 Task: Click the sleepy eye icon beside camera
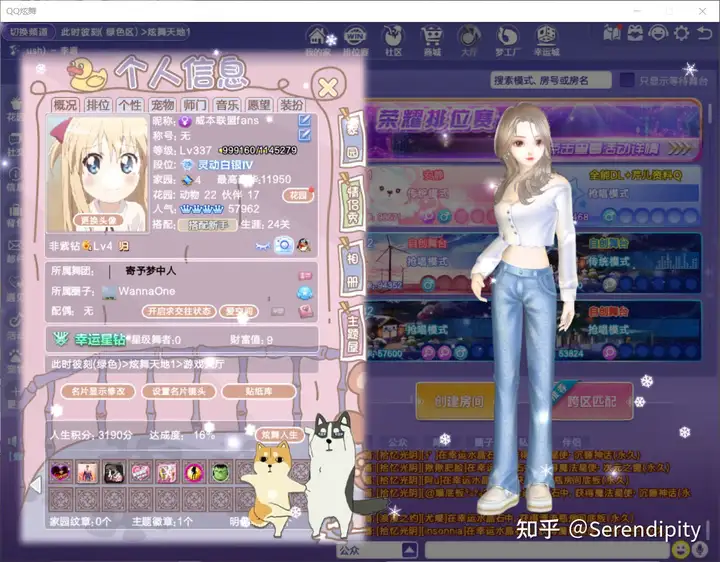pos(263,247)
